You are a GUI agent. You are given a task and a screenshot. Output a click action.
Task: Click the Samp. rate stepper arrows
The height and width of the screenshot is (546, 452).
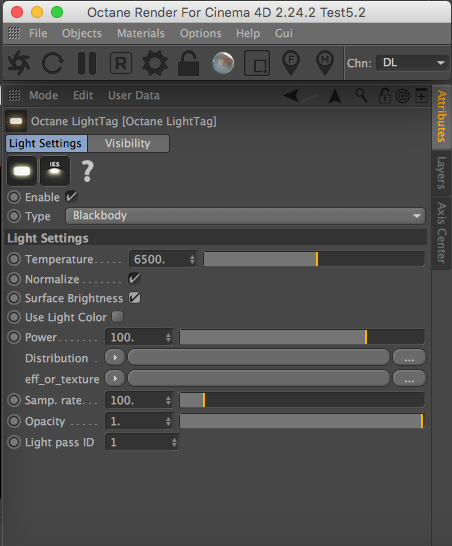coord(169,400)
